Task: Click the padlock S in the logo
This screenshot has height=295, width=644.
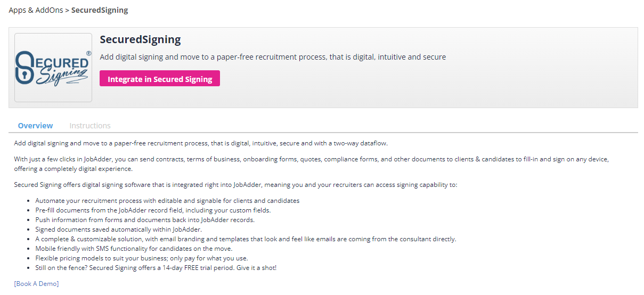Action: (x=24, y=68)
